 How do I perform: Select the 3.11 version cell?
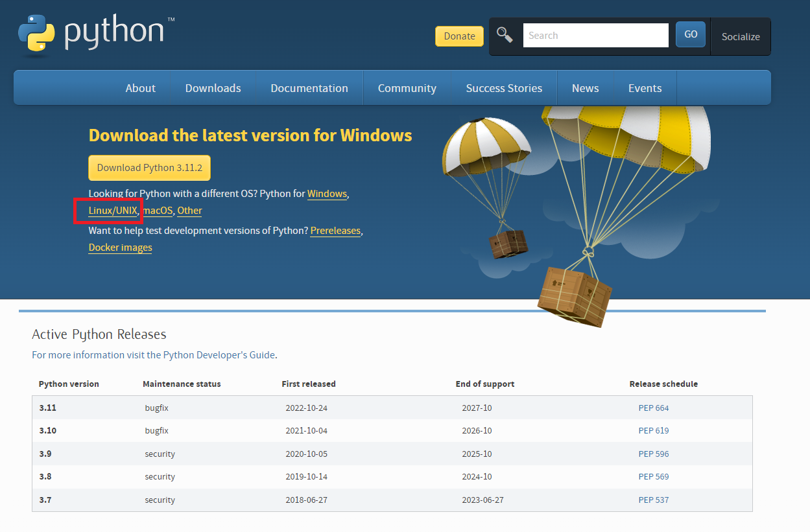[x=47, y=408]
